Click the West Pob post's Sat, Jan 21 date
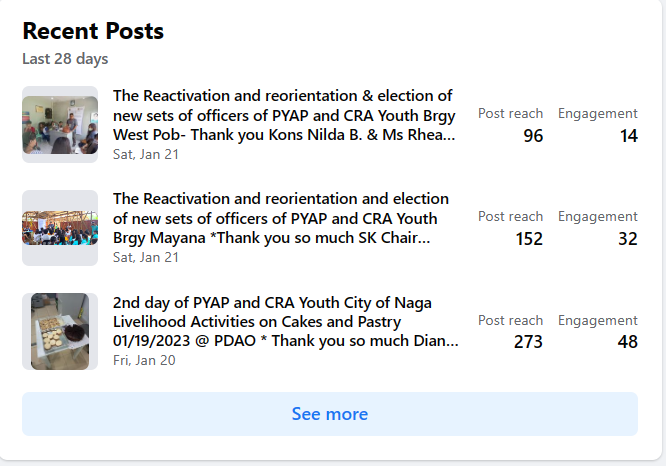The image size is (666, 466). point(146,154)
